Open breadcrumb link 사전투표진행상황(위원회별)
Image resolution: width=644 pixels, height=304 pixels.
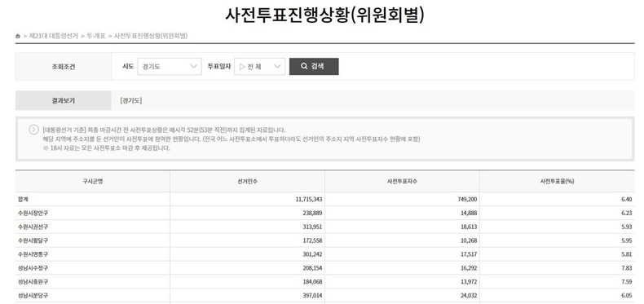point(151,36)
